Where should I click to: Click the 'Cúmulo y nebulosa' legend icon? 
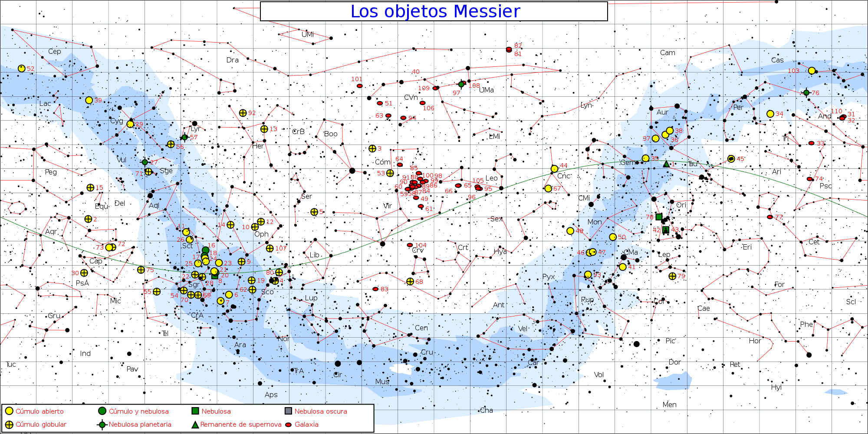point(102,411)
